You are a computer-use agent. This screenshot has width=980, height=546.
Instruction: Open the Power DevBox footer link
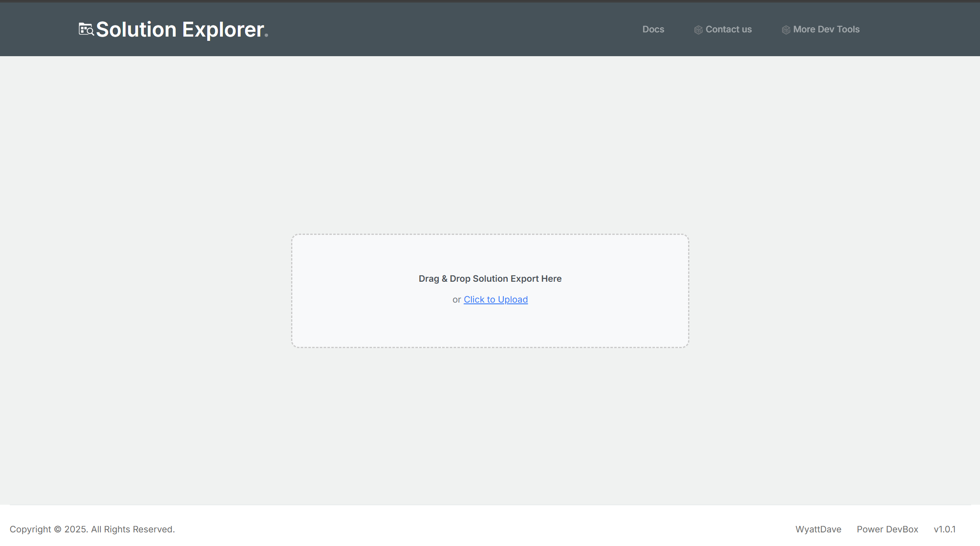pos(887,529)
